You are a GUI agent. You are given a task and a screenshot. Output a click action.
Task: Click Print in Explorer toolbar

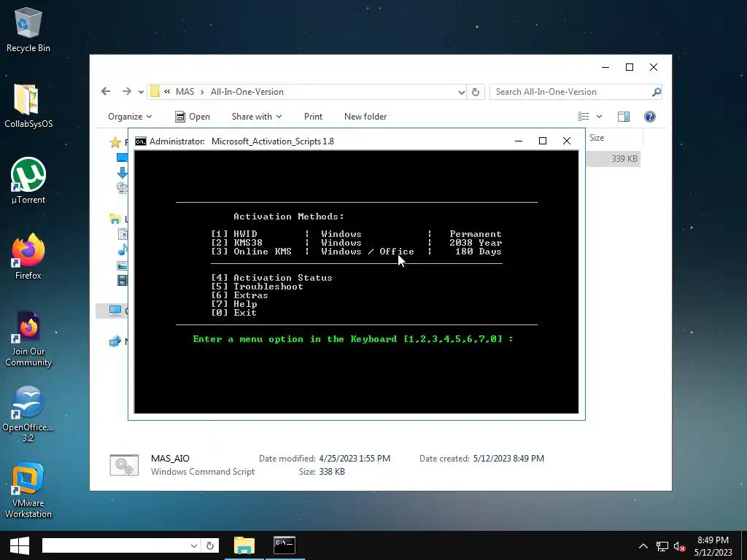(313, 117)
